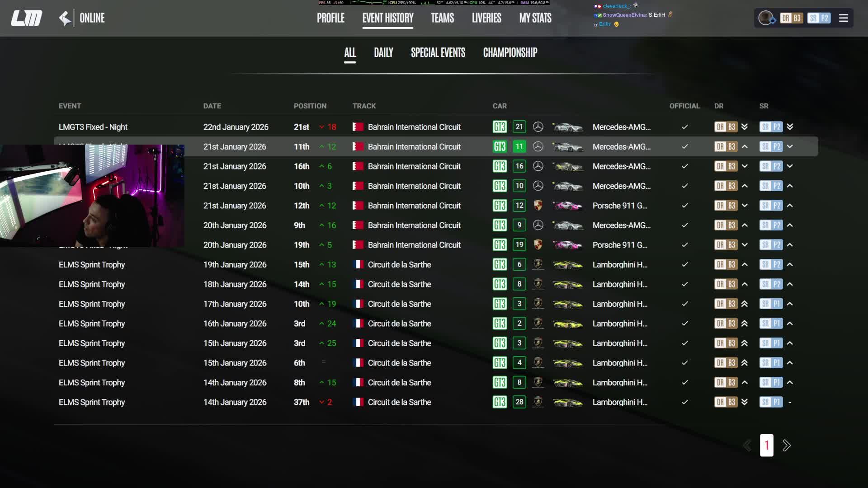
Task: Click the Porsche logo in the 12th-place row
Action: coord(538,206)
